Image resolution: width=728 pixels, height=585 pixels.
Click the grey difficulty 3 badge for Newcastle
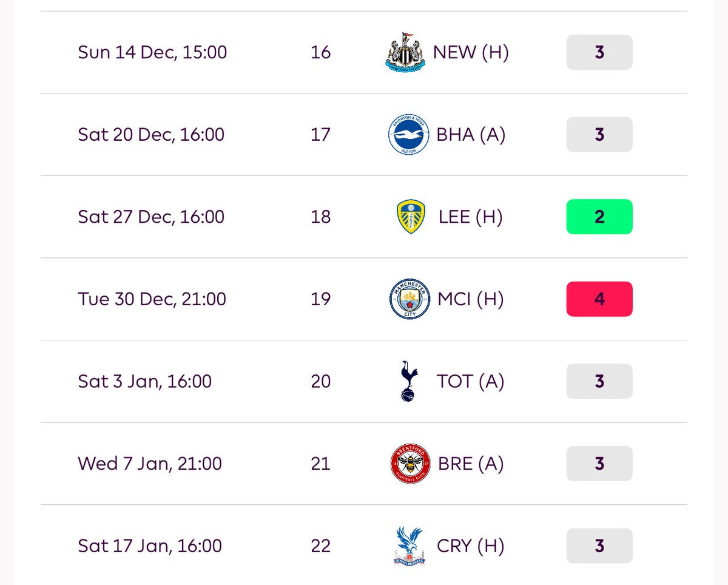coord(599,52)
